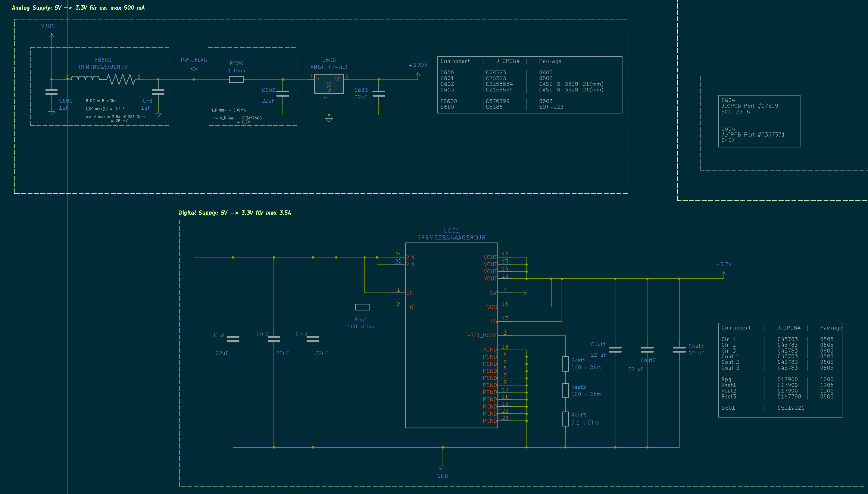Image resolution: width=868 pixels, height=494 pixels.
Task: Click the U601 reference label
Action: [x=452, y=231]
